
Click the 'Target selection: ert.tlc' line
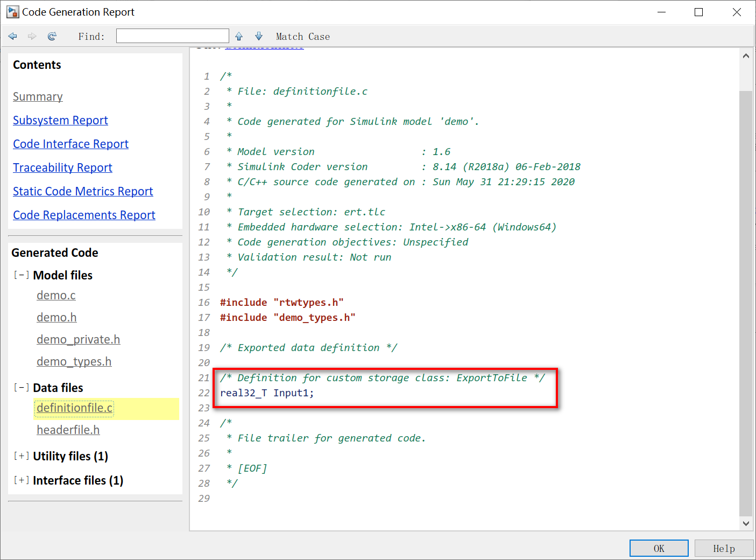click(x=306, y=212)
